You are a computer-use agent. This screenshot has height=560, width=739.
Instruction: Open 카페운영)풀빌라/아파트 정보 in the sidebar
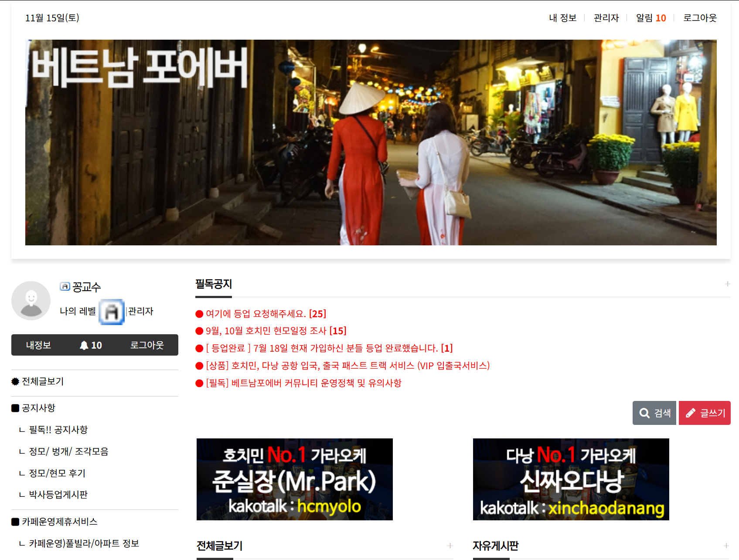pyautogui.click(x=84, y=543)
